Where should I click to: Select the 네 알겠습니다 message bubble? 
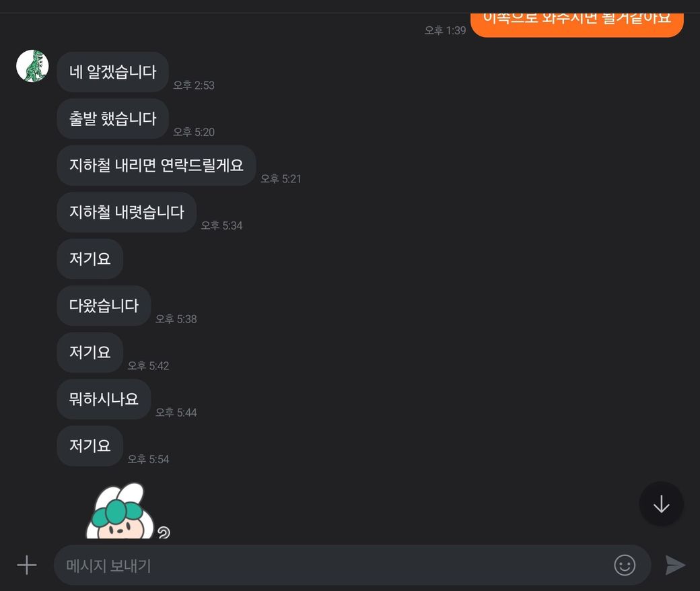click(112, 72)
